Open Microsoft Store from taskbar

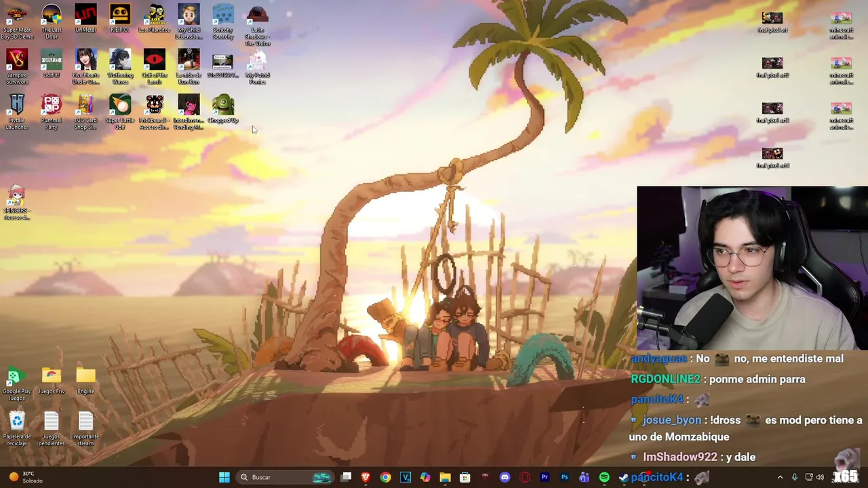pos(465,477)
